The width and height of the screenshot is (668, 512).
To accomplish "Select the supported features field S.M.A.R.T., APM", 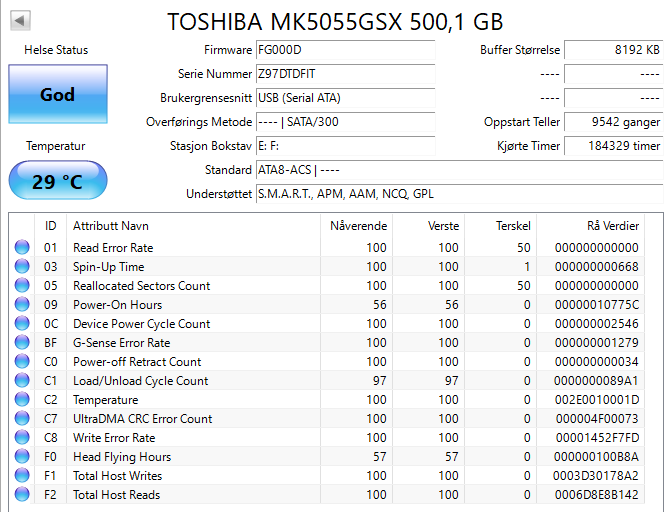I will click(x=459, y=194).
